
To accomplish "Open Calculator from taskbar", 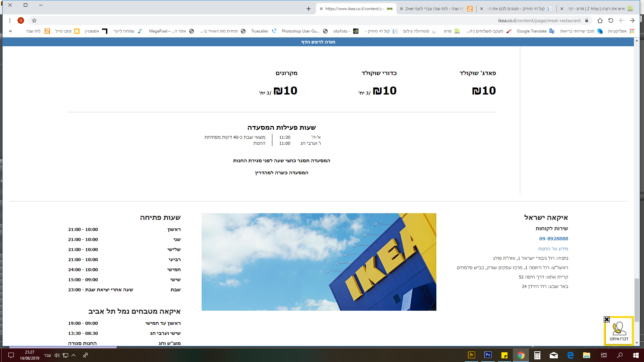I will pyautogui.click(x=537, y=355).
